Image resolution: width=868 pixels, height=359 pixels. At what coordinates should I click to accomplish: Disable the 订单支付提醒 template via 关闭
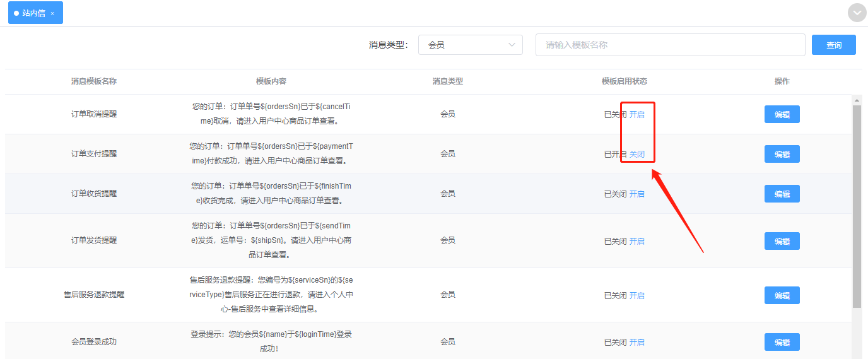(x=637, y=154)
